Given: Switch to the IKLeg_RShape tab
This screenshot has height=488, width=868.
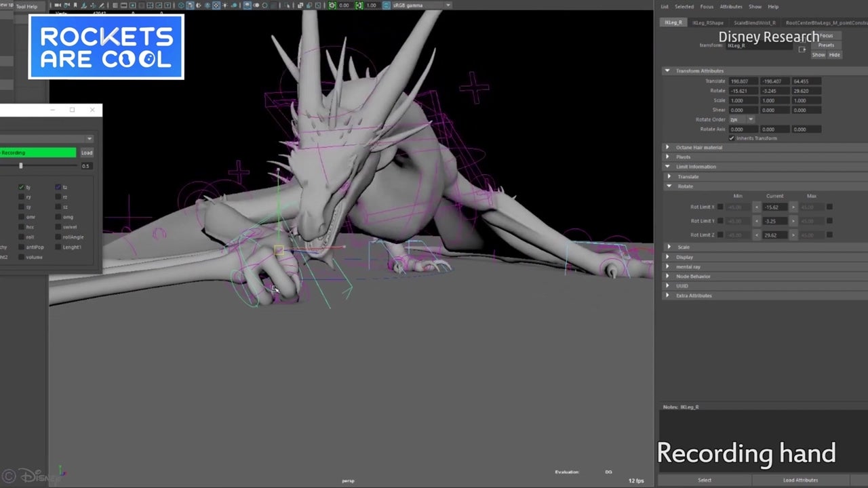Looking at the screenshot, I should click(707, 22).
